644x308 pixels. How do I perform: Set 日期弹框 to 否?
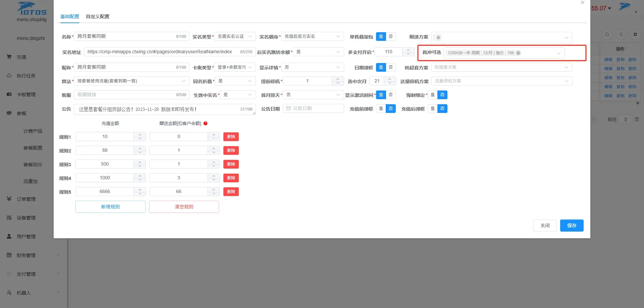coord(391,67)
